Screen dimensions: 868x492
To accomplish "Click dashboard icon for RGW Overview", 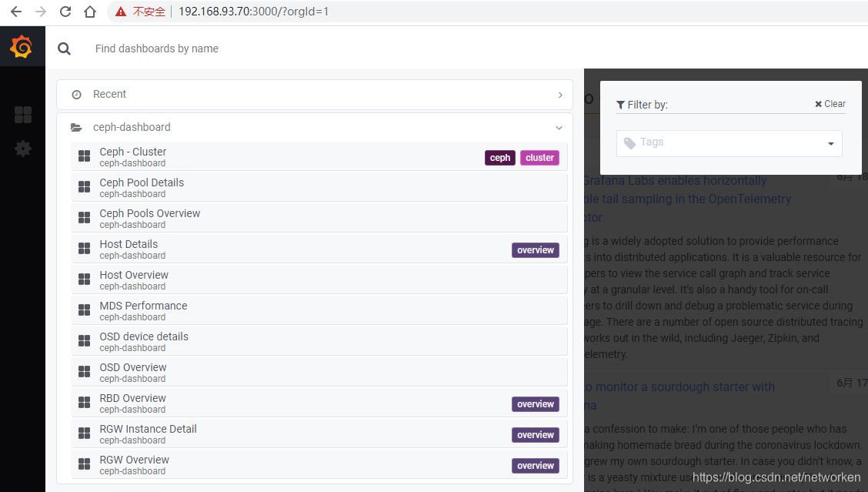I will [x=84, y=464].
